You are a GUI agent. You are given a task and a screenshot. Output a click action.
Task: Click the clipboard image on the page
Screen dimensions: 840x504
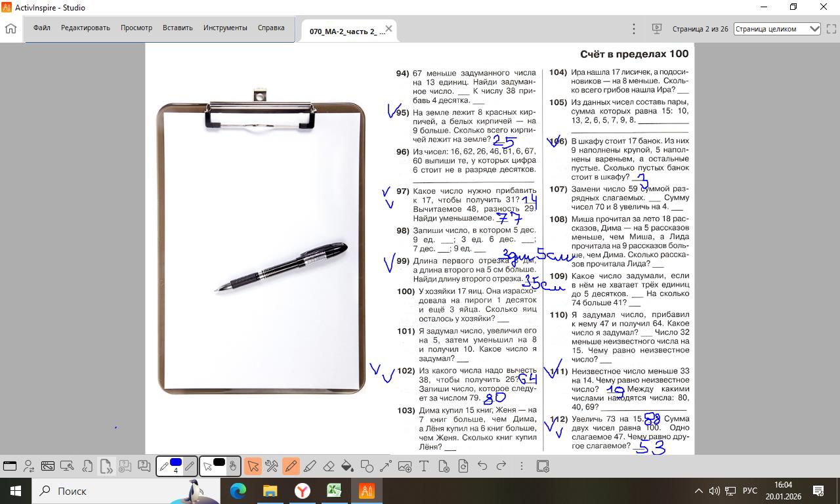(x=261, y=241)
